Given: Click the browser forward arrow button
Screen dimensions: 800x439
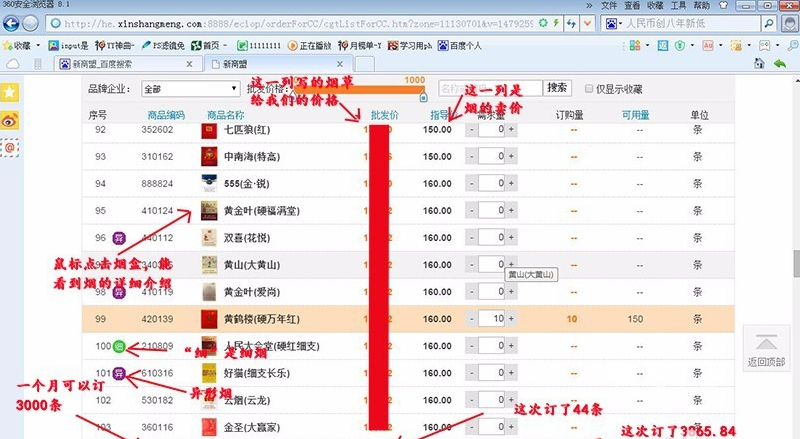Looking at the screenshot, I should [31, 23].
